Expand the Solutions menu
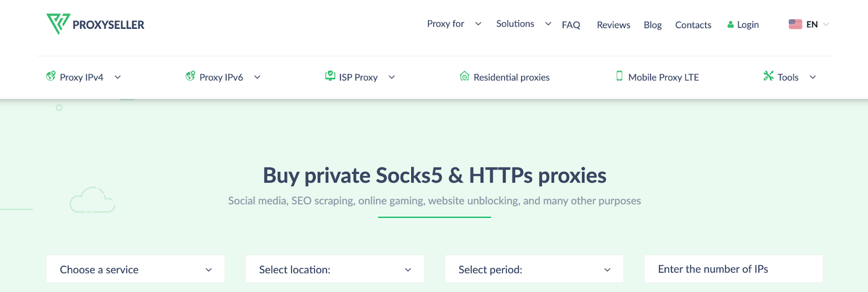The image size is (868, 292). (524, 24)
